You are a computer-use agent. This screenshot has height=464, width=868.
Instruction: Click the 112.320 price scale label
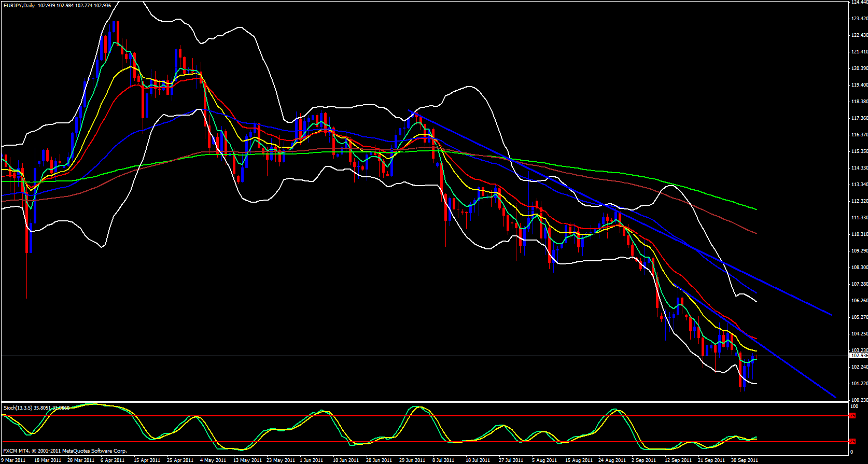click(x=859, y=201)
